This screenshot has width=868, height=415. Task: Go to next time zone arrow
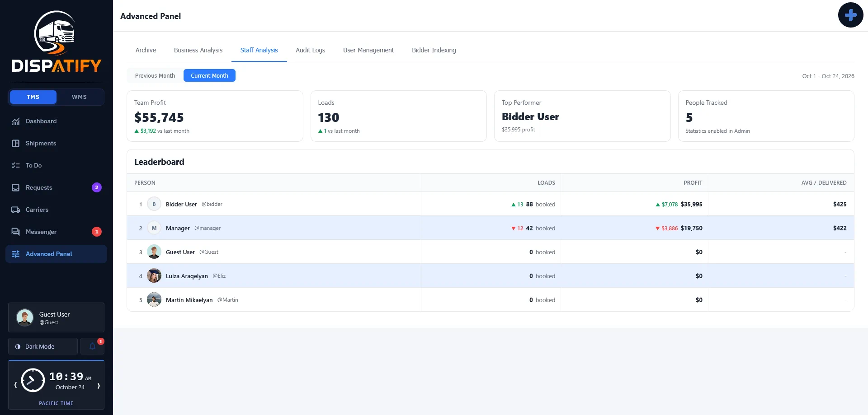click(x=99, y=386)
